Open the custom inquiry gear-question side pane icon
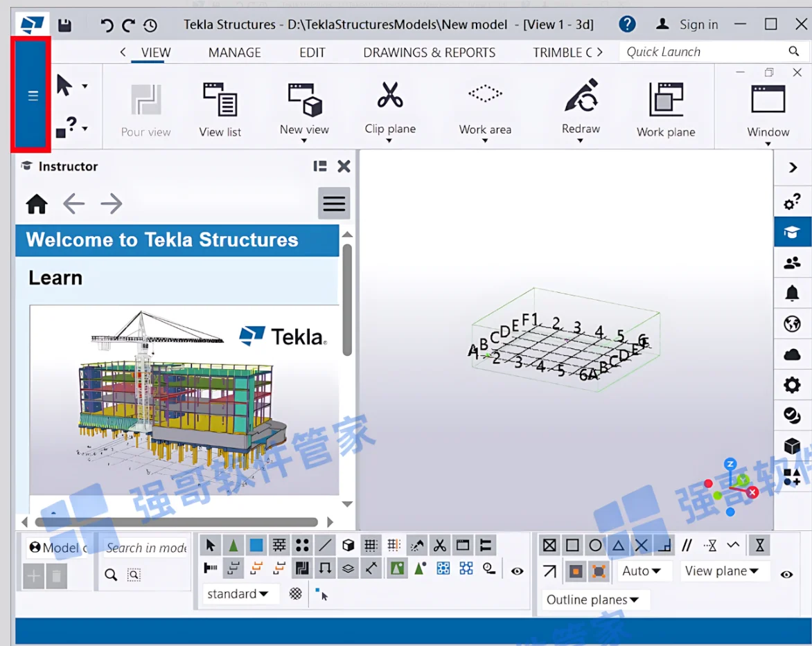Viewport: 812px width, 646px height. 793,201
